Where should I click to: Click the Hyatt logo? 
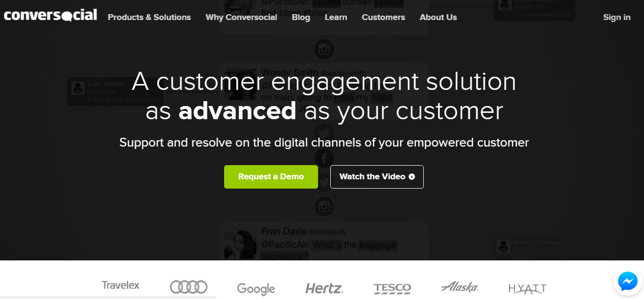click(x=528, y=289)
